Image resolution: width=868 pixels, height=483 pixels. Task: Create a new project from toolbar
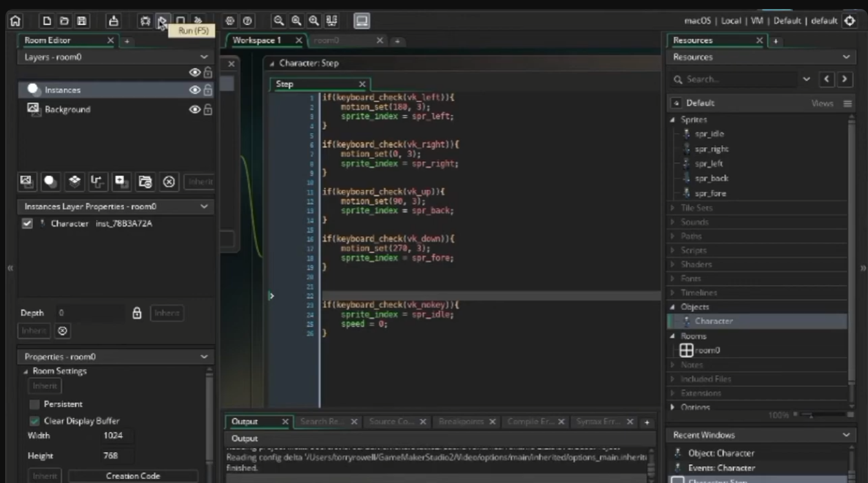tap(46, 21)
